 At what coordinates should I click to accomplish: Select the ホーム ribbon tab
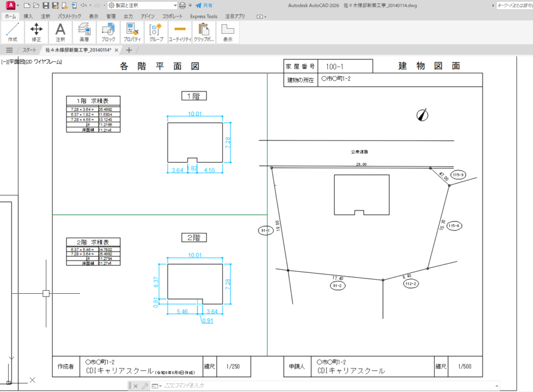(x=10, y=16)
